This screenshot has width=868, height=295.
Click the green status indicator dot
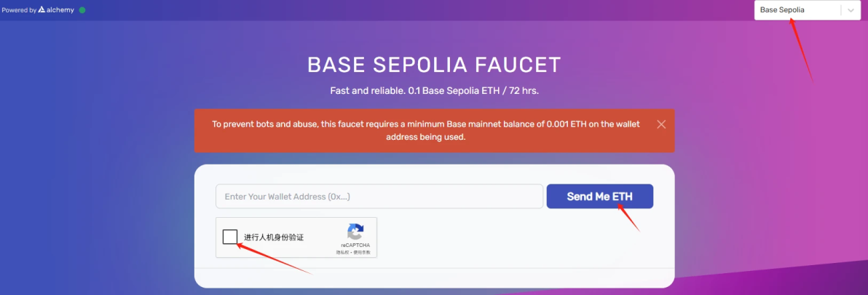[x=82, y=10]
